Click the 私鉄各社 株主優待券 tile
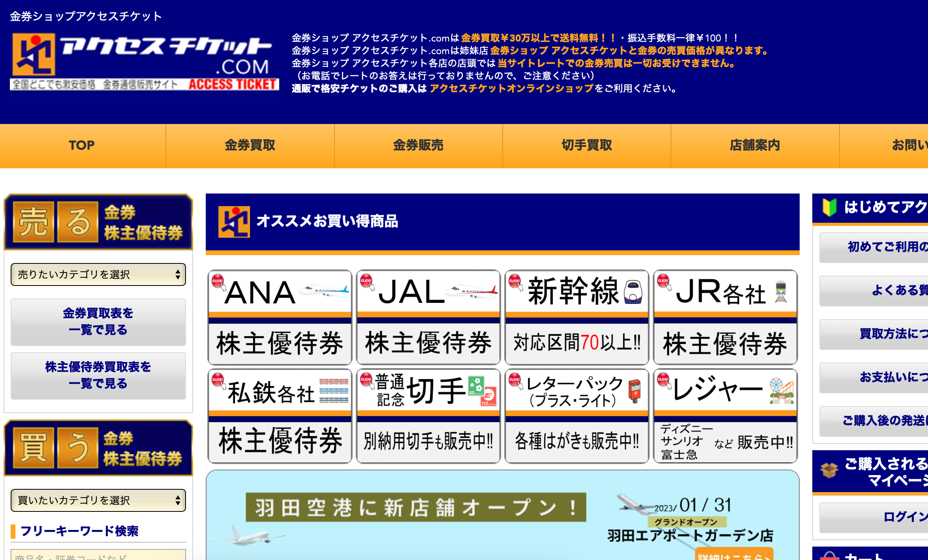 coord(280,416)
